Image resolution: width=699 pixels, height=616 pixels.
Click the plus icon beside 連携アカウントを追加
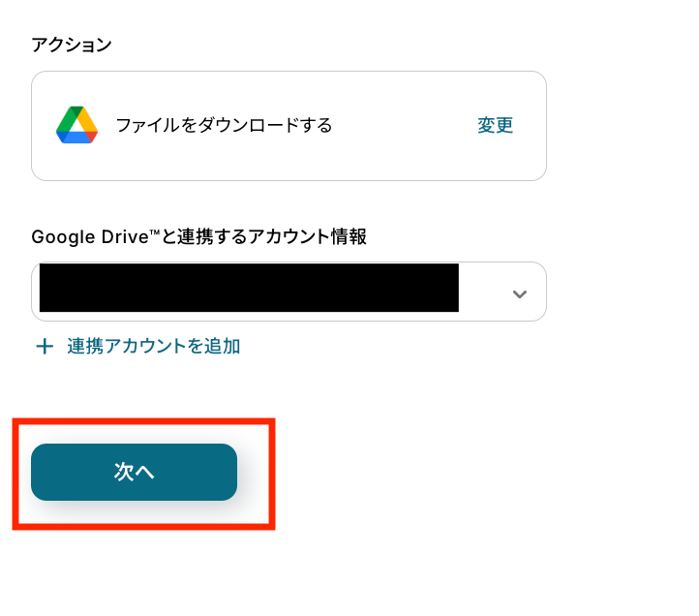(45, 347)
